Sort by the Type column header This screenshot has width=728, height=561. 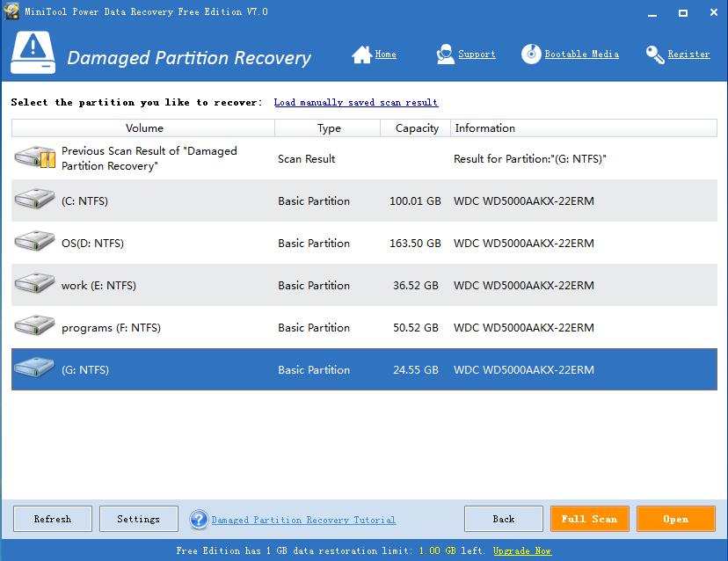pos(328,128)
